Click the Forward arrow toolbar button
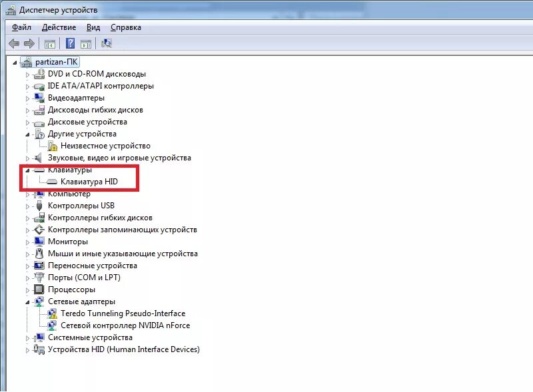 pos(29,43)
